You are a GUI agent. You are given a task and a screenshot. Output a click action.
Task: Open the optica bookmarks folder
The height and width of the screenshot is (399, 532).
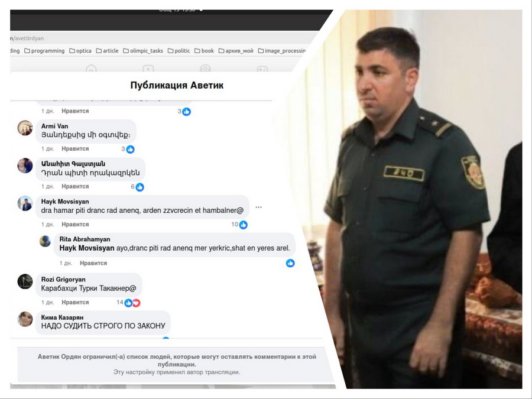pos(80,51)
